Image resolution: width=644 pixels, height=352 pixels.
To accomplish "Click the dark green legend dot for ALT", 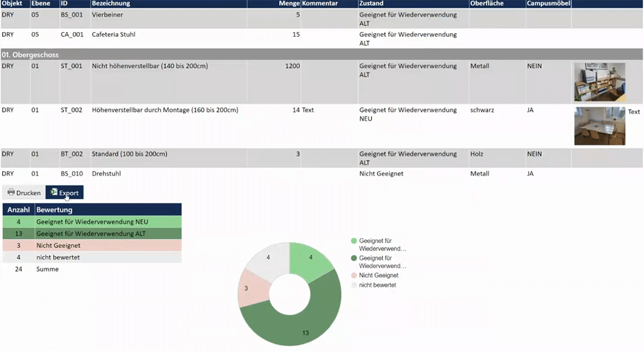I will (x=354, y=258).
